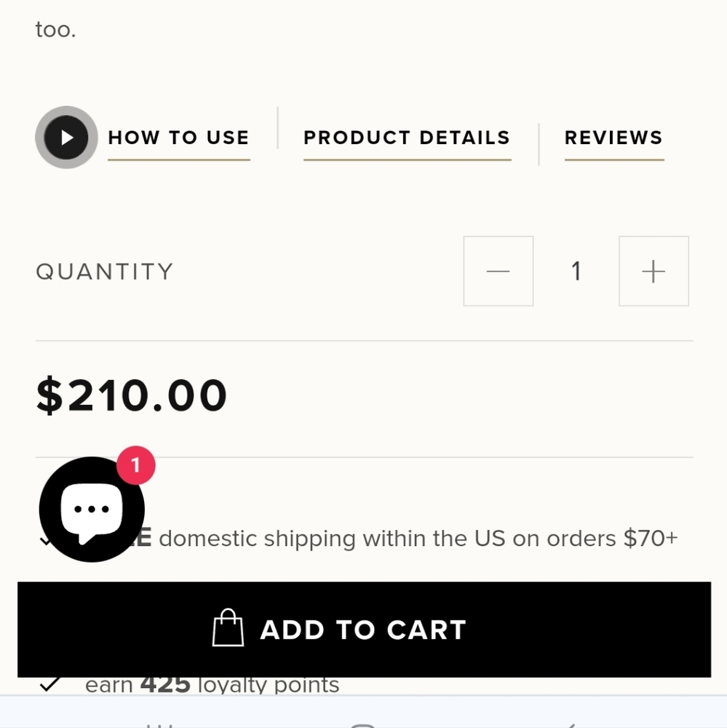Open the live chat bubble
Screen dimensions: 727x728
point(92,510)
